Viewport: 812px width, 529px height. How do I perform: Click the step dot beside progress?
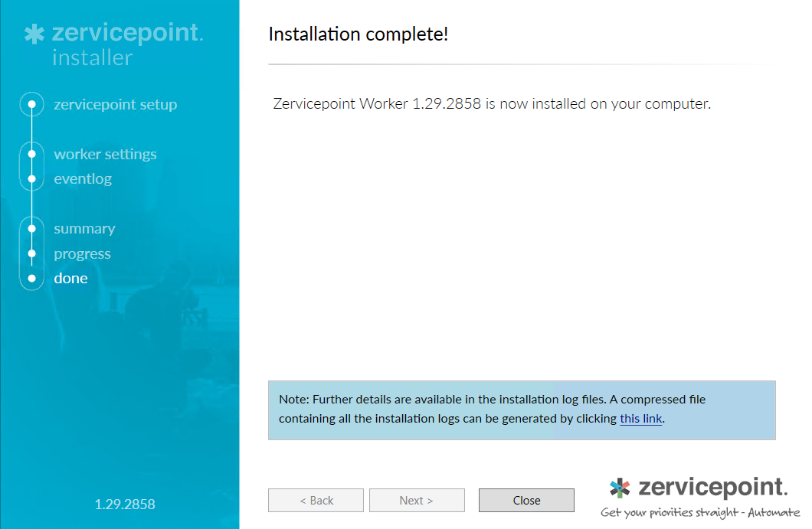pos(31,253)
